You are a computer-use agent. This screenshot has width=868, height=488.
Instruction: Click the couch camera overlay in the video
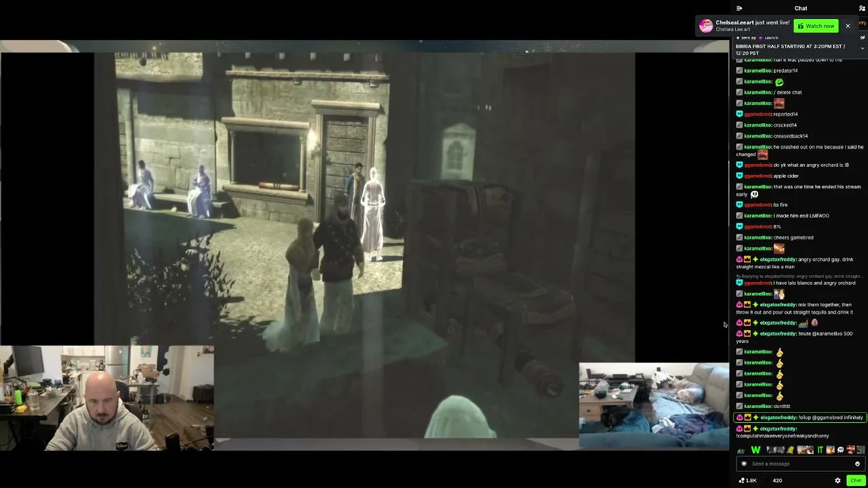654,405
